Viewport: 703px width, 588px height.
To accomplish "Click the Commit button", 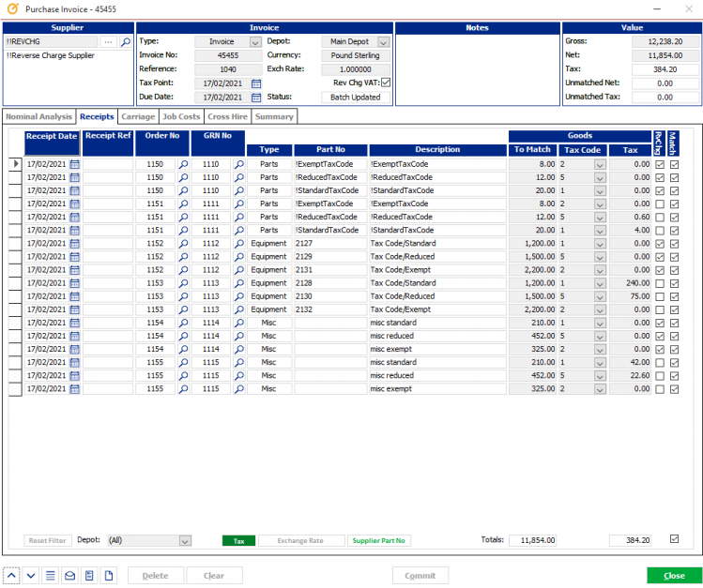I will pos(420,576).
